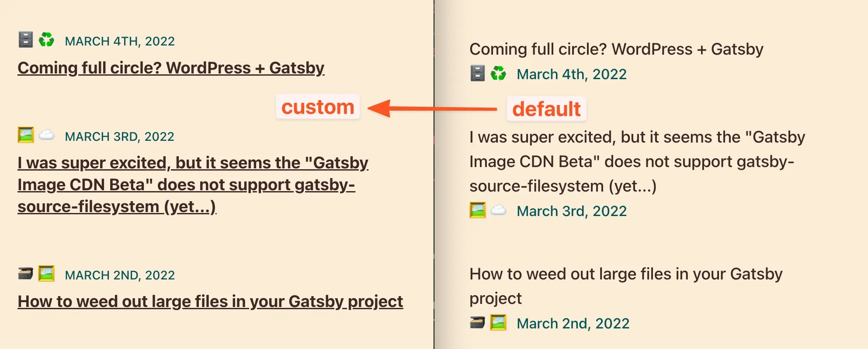This screenshot has height=349, width=868.
Task: Select the recycling symbol emoji on the custom side
Action: coord(46,39)
